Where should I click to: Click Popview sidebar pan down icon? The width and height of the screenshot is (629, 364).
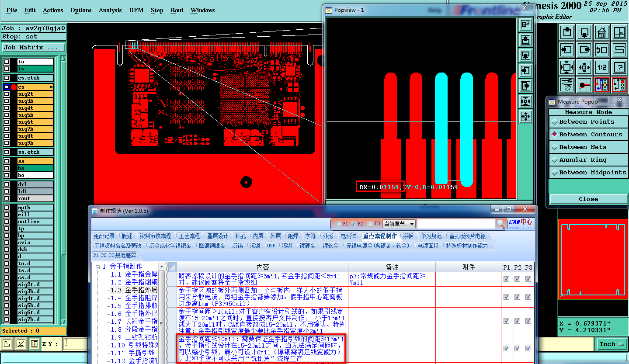[525, 55]
